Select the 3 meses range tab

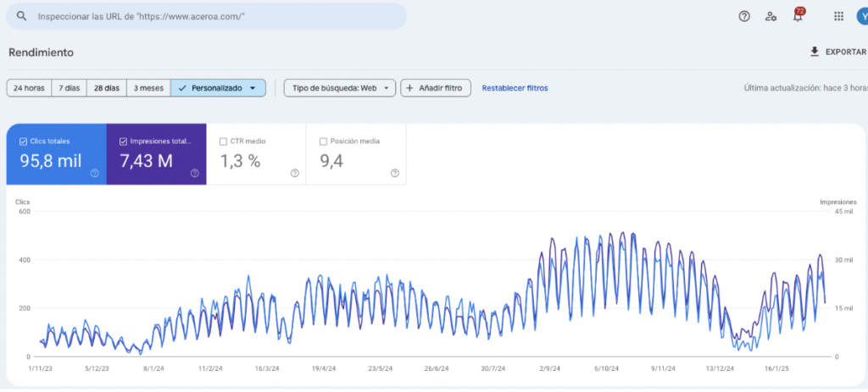click(x=148, y=88)
